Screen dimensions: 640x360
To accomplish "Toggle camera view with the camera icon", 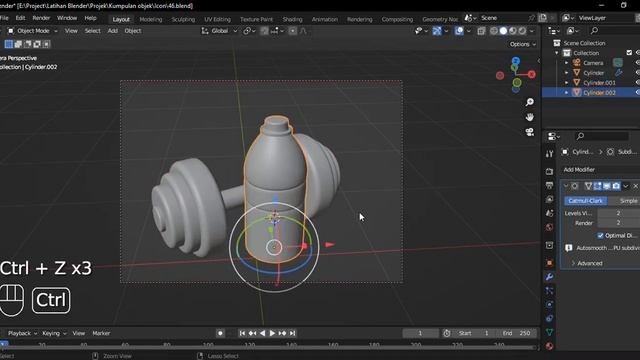I will [529, 132].
